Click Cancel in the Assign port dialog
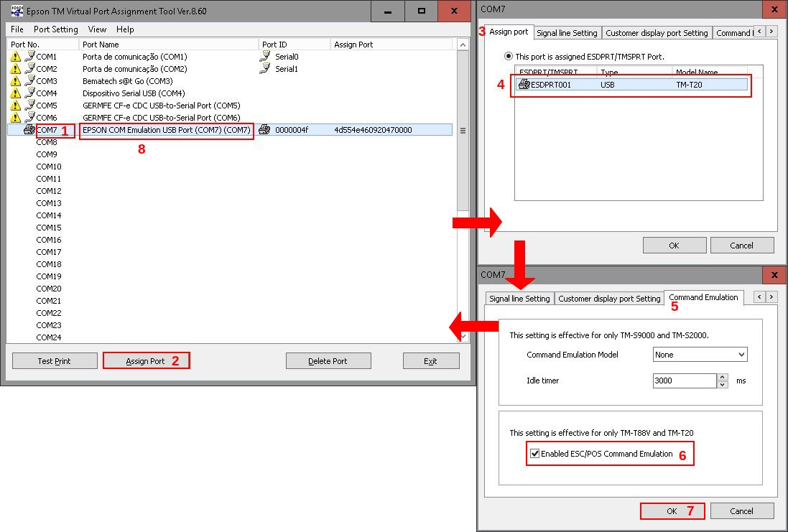The width and height of the screenshot is (788, 532). tap(742, 245)
